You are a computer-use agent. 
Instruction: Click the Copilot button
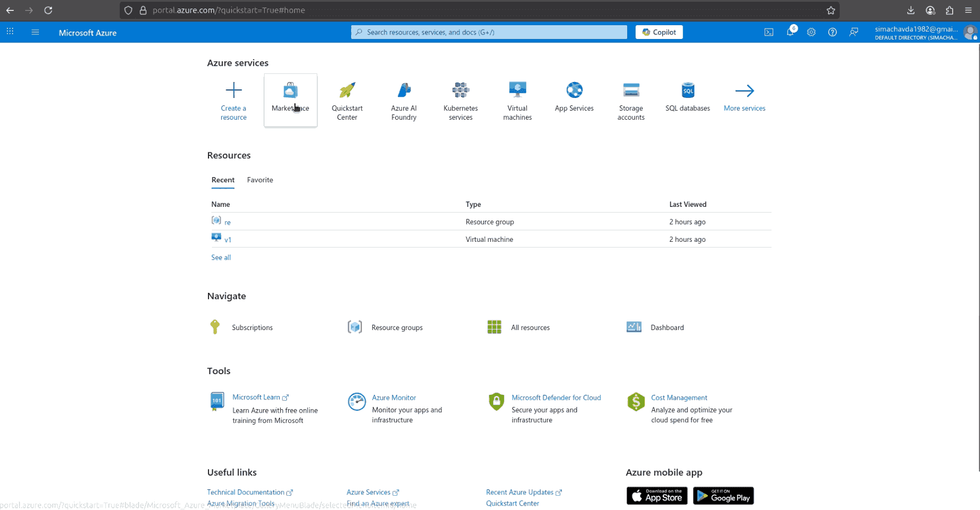coord(659,32)
